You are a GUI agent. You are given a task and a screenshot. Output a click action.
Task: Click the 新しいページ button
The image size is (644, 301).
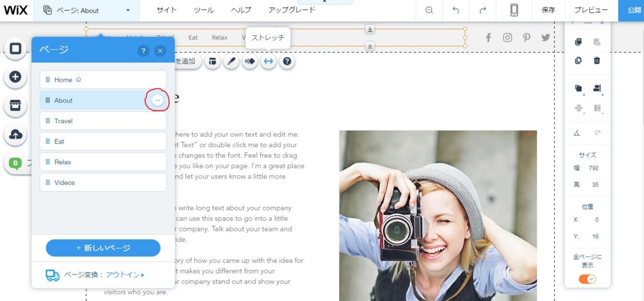point(103,248)
